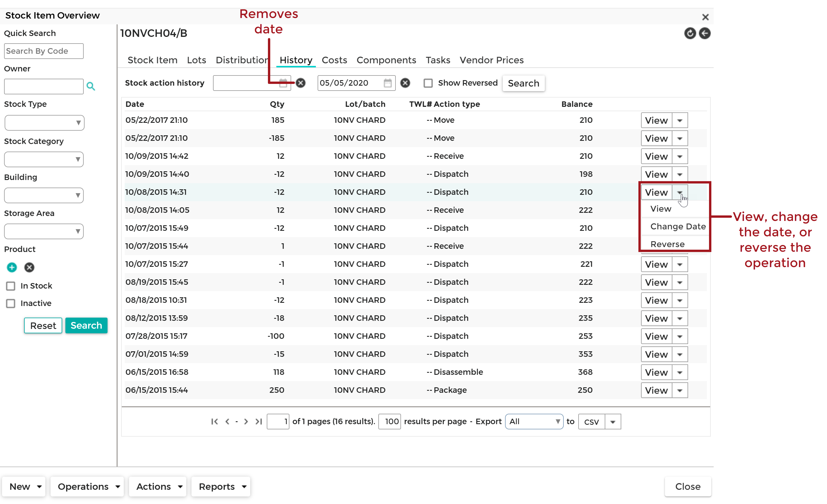827x504 pixels.
Task: Go to the Tasks tab
Action: pos(438,60)
